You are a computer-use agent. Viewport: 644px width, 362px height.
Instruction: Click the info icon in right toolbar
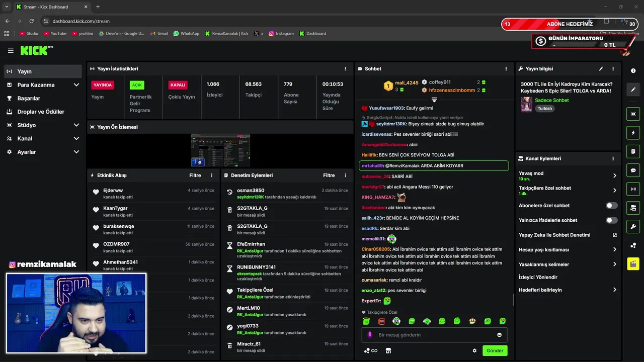point(633,71)
